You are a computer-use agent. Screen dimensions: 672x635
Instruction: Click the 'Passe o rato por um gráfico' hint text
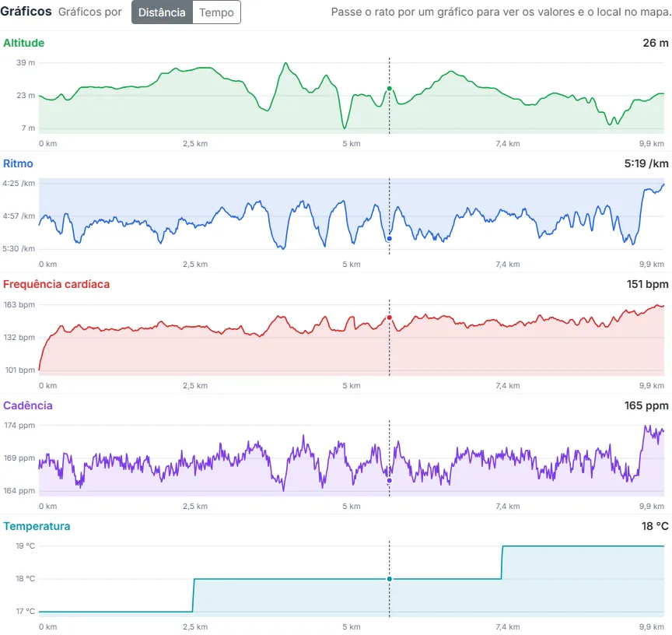point(501,12)
